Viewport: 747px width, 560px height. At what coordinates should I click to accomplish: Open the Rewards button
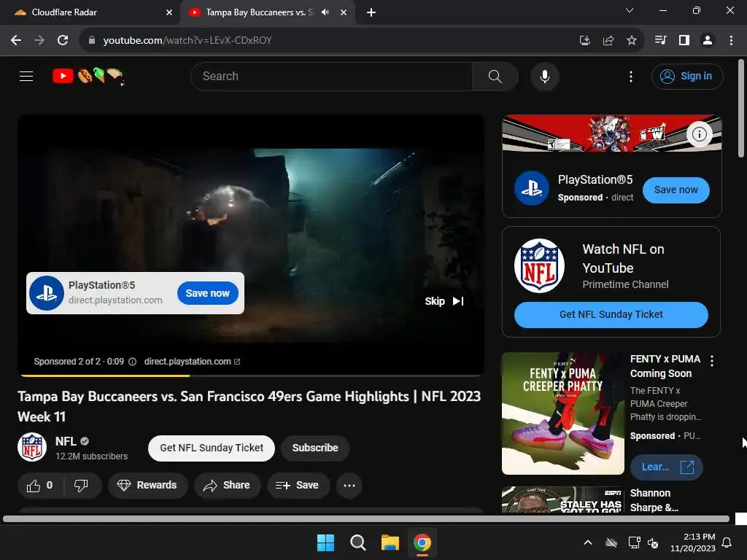tap(147, 486)
